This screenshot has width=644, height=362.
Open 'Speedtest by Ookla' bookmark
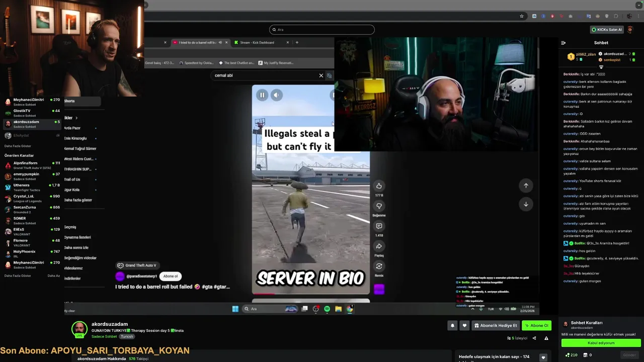pos(196,63)
